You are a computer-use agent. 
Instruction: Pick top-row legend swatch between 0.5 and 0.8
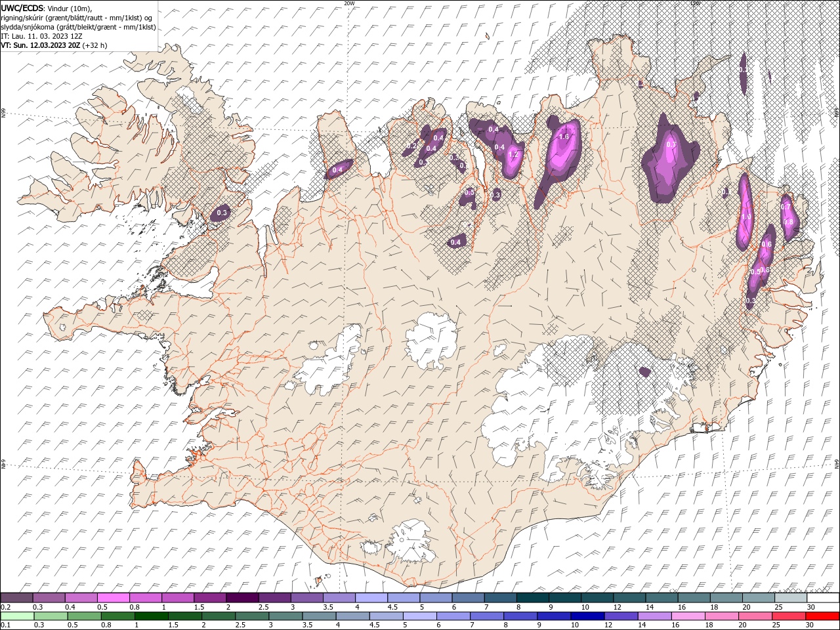114,598
